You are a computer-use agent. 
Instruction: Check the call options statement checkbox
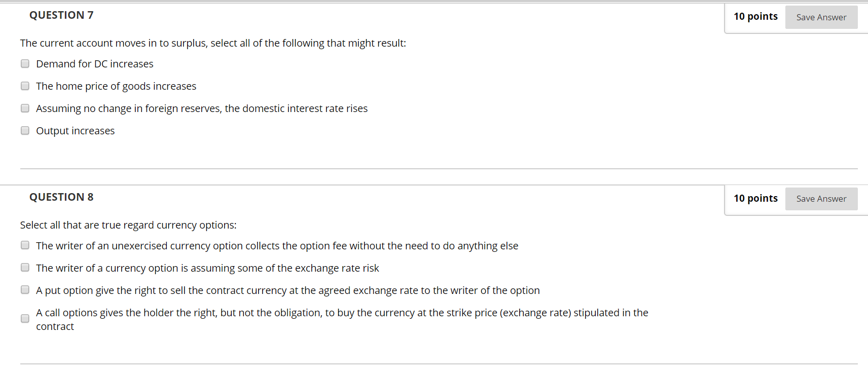point(25,318)
